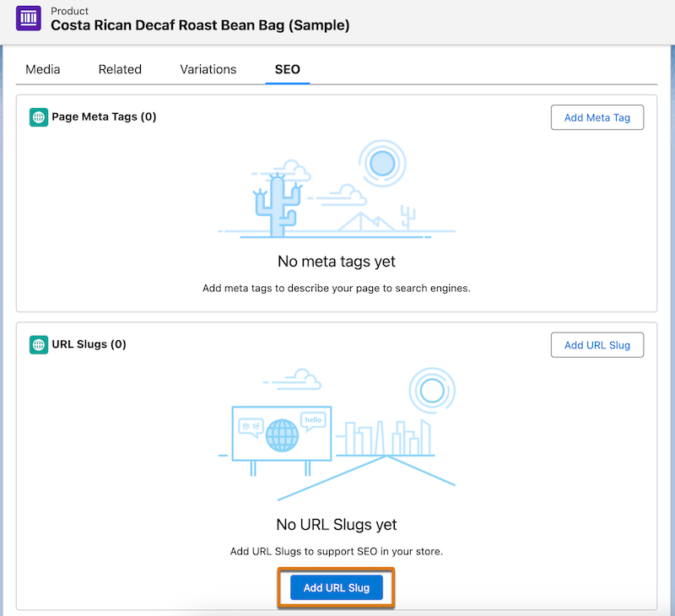Image resolution: width=675 pixels, height=616 pixels.
Task: Click the Page Meta Tags globe icon
Action: pos(39,117)
